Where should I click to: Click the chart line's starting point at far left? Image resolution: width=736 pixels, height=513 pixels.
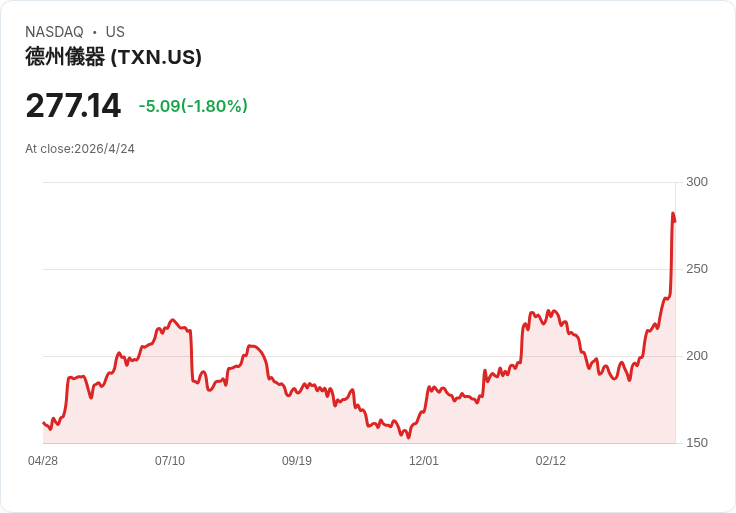[43, 422]
